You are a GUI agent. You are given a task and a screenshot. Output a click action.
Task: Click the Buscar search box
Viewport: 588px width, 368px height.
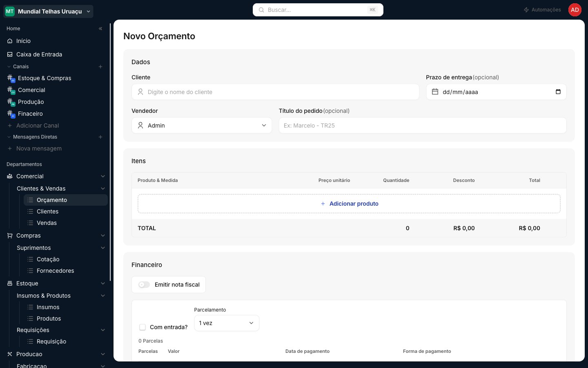(318, 10)
